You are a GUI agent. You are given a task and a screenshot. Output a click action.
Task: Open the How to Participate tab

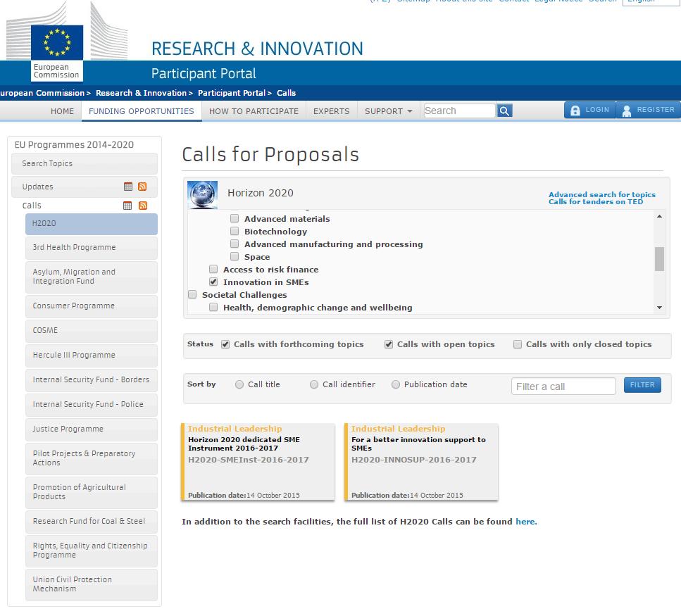coord(254,111)
